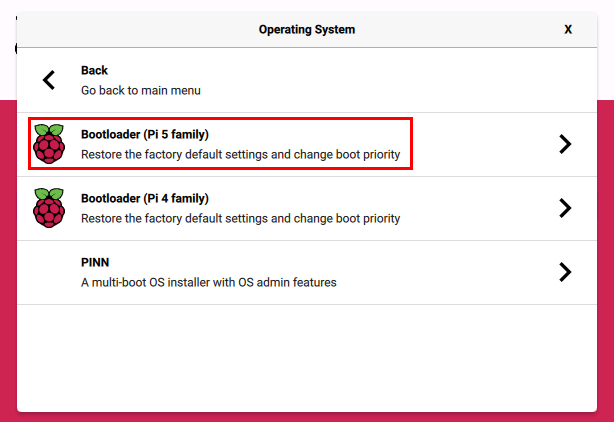Select the "Back" menu label
Image resolution: width=614 pixels, height=422 pixels.
tap(94, 71)
